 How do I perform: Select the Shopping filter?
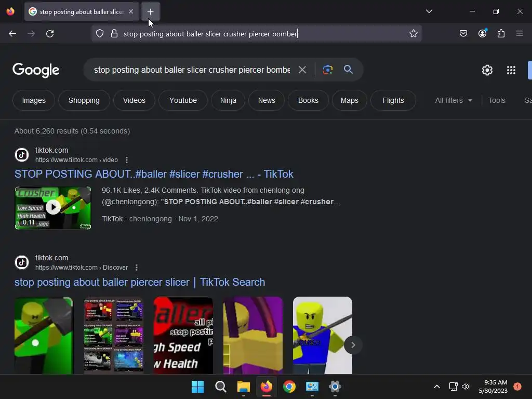pos(84,100)
